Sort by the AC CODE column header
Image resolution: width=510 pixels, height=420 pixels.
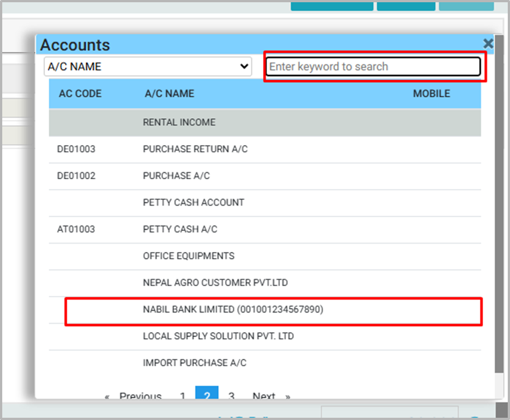pos(80,94)
